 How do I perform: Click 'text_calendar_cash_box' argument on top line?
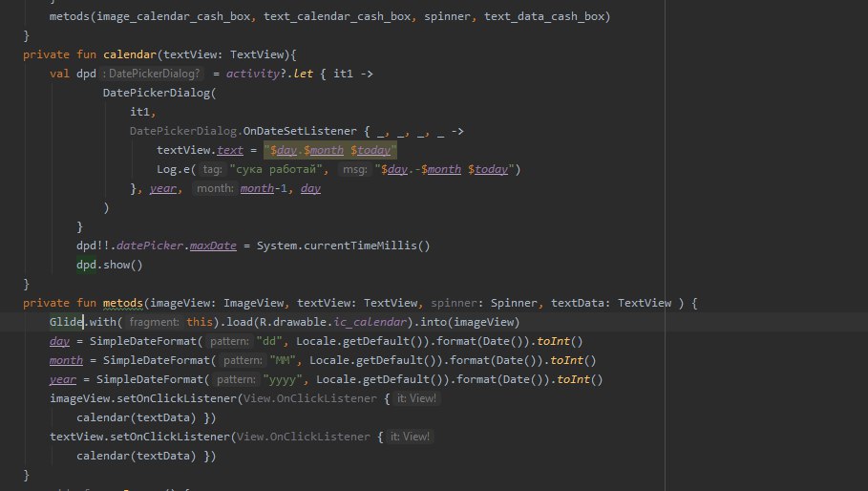click(x=337, y=16)
